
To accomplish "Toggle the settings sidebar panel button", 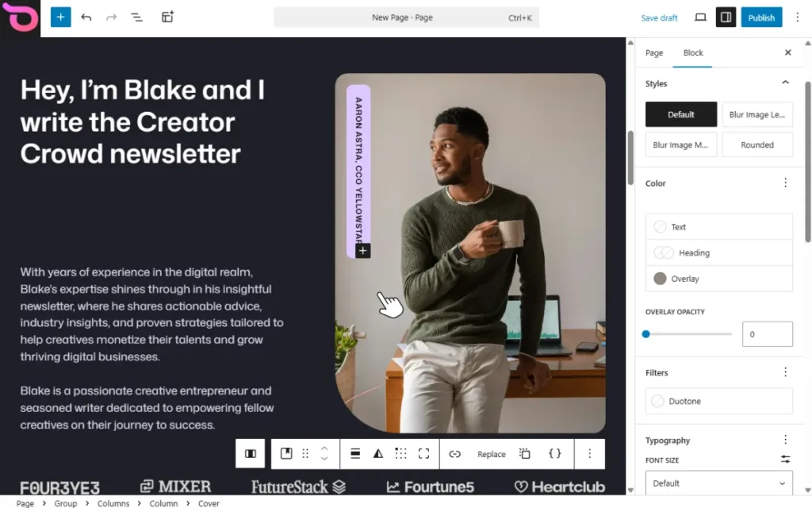I will [x=726, y=17].
